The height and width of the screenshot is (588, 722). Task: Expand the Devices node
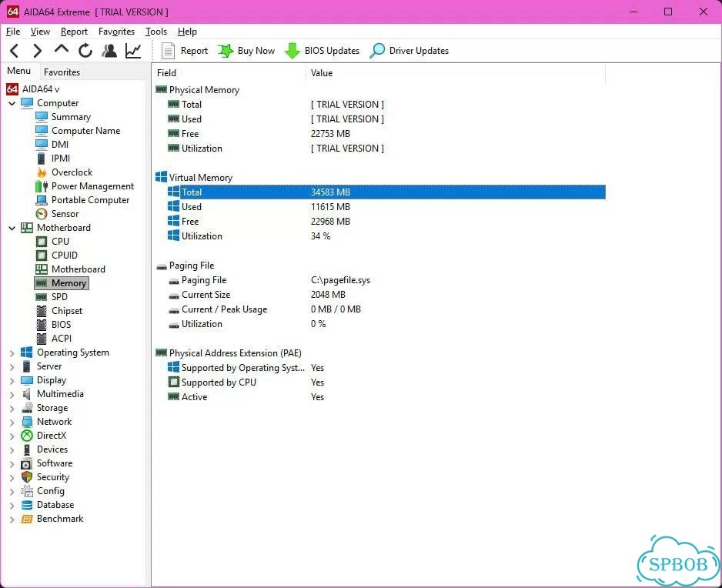(12, 450)
